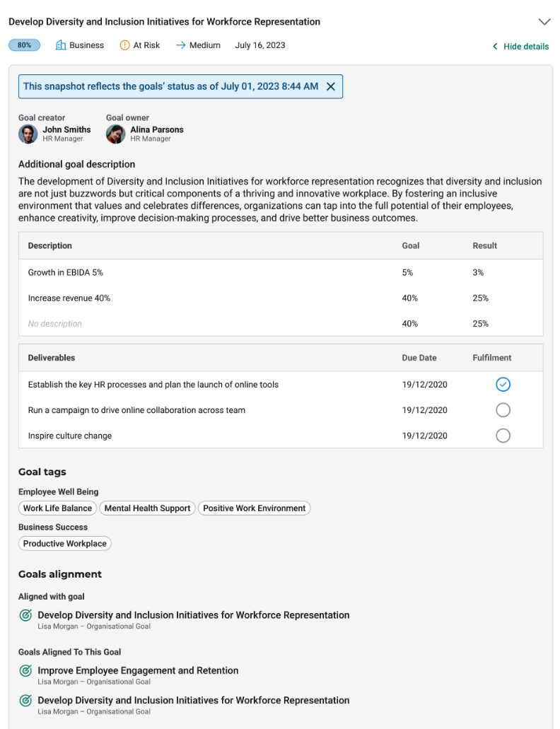Mark Inspire culture change as fulfilled
This screenshot has height=729, width=560.
(x=503, y=436)
